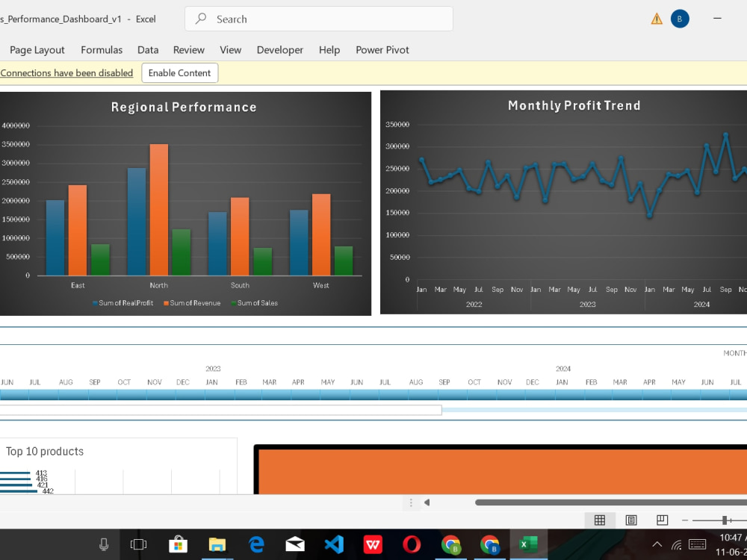Click the left arrow of horizontal scrollbar

coord(427,503)
